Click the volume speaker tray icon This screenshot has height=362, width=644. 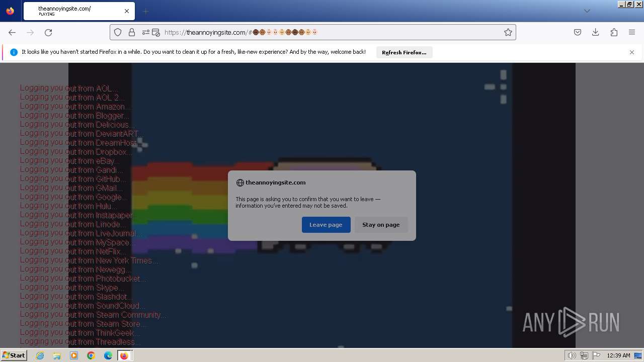[x=572, y=355]
